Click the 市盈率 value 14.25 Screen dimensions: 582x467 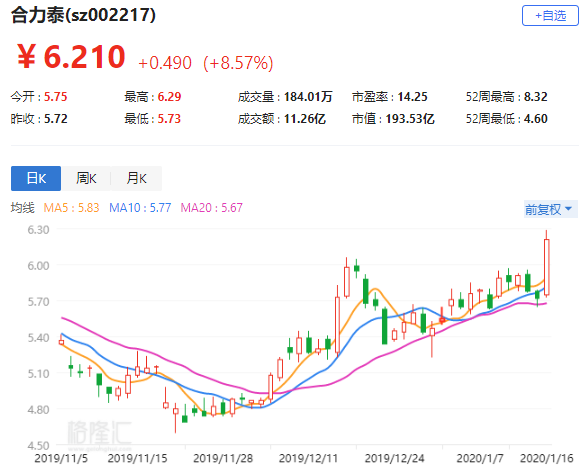point(412,97)
